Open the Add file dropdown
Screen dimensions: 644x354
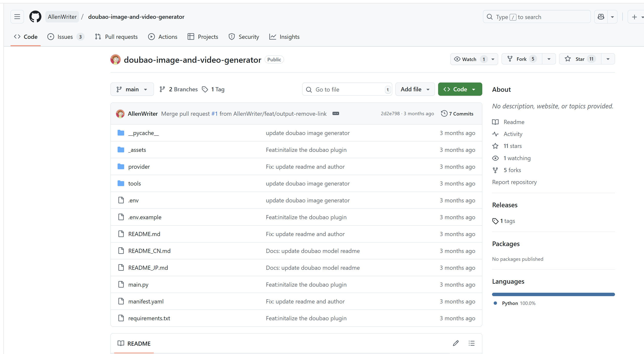(x=415, y=89)
